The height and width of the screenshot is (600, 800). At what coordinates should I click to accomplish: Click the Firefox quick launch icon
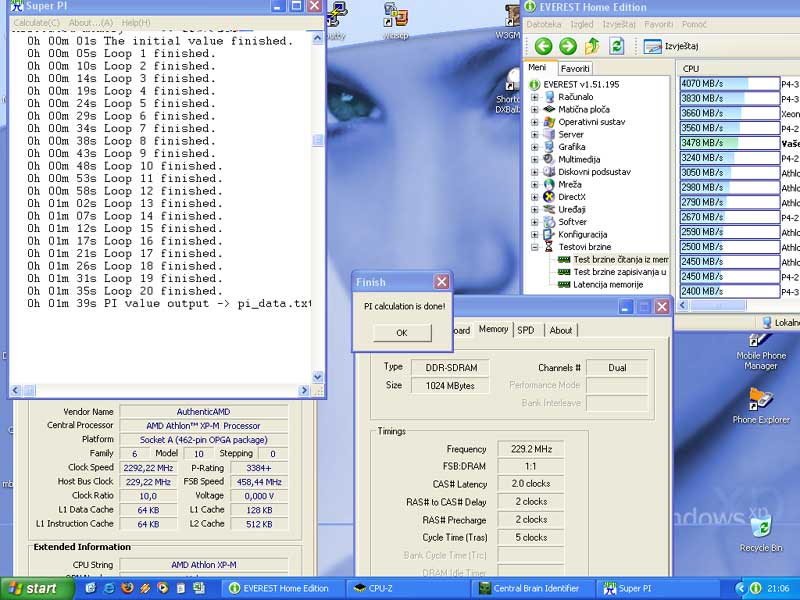(127, 588)
